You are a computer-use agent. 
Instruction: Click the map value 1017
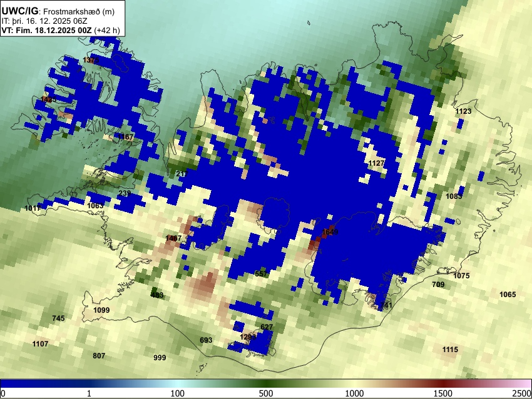tap(33, 208)
